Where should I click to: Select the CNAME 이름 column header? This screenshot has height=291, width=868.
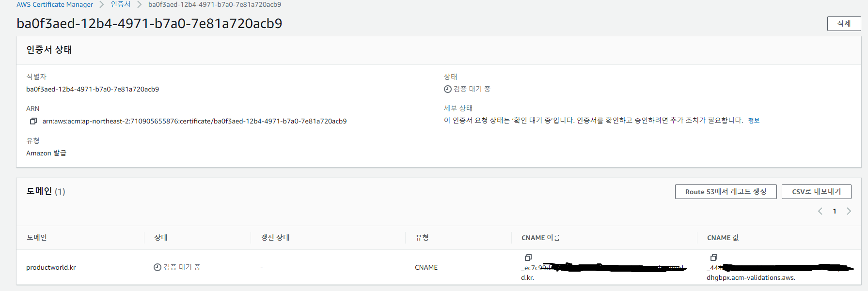pyautogui.click(x=541, y=238)
